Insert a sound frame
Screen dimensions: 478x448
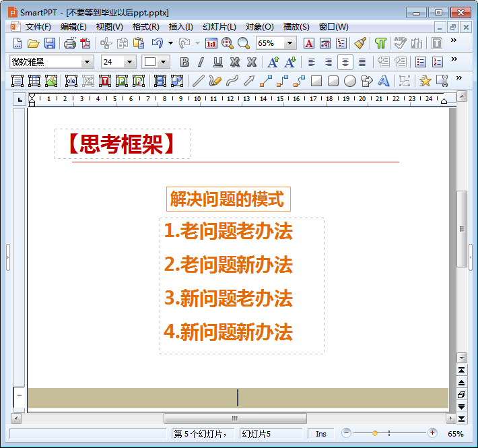pyautogui.click(x=177, y=81)
